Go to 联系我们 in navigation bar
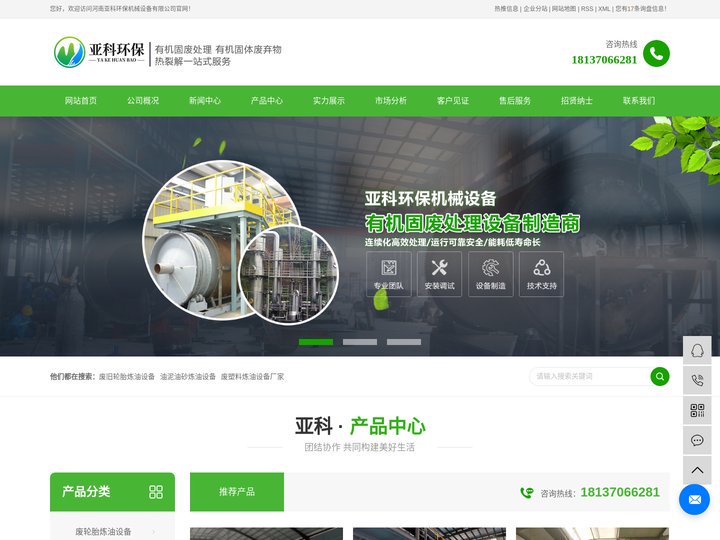This screenshot has height=540, width=720. [x=639, y=101]
